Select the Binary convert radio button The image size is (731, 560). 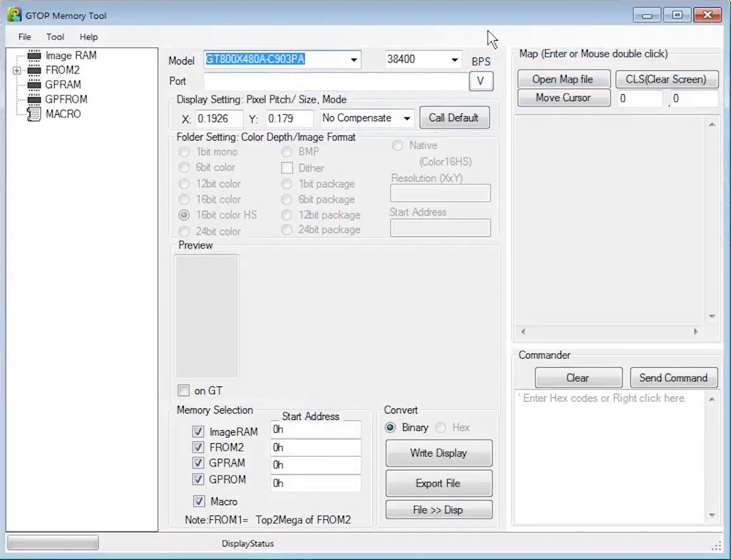[x=390, y=428]
